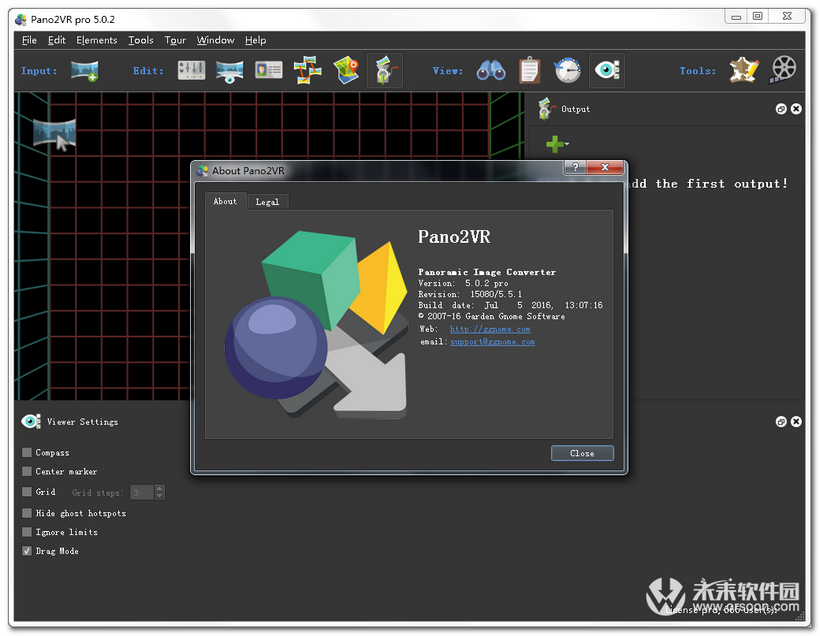Click the support@ggnome.com email link
This screenshot has width=820, height=636.
coord(492,342)
